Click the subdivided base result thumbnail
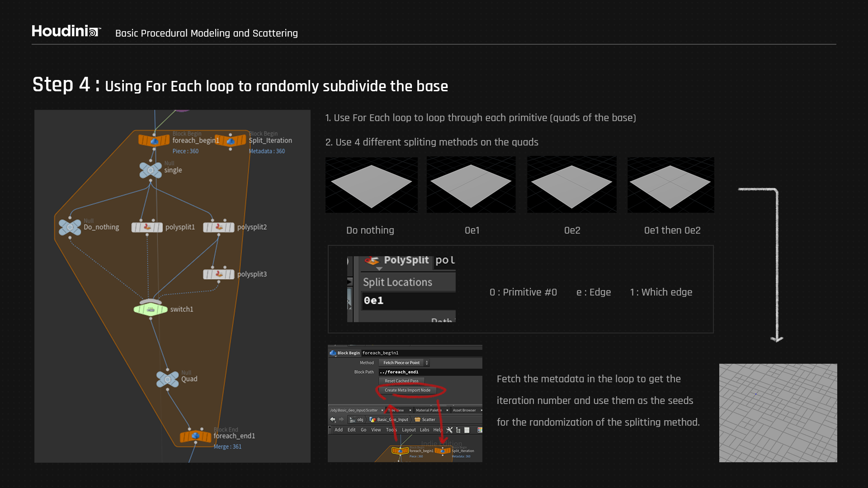Image resolution: width=868 pixels, height=488 pixels. coord(778,413)
